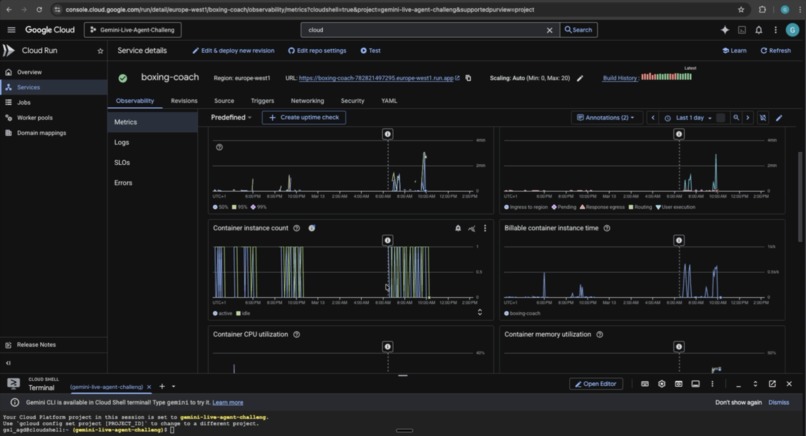Dismiss the Gemini CLI banner
The height and width of the screenshot is (436, 806).
click(778, 403)
